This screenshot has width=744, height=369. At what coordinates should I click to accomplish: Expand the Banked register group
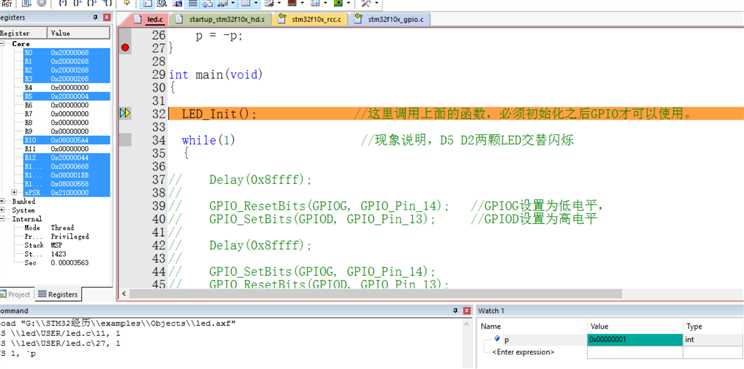click(3, 202)
